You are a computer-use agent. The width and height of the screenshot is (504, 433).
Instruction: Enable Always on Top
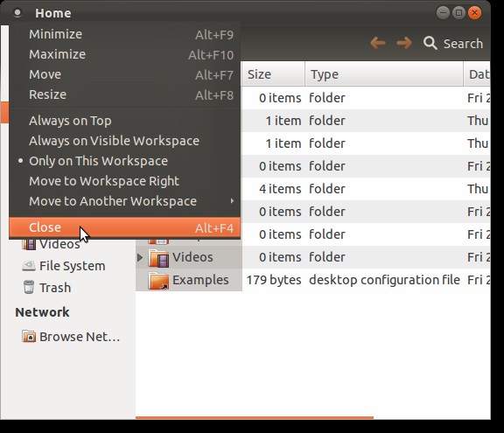click(x=125, y=121)
